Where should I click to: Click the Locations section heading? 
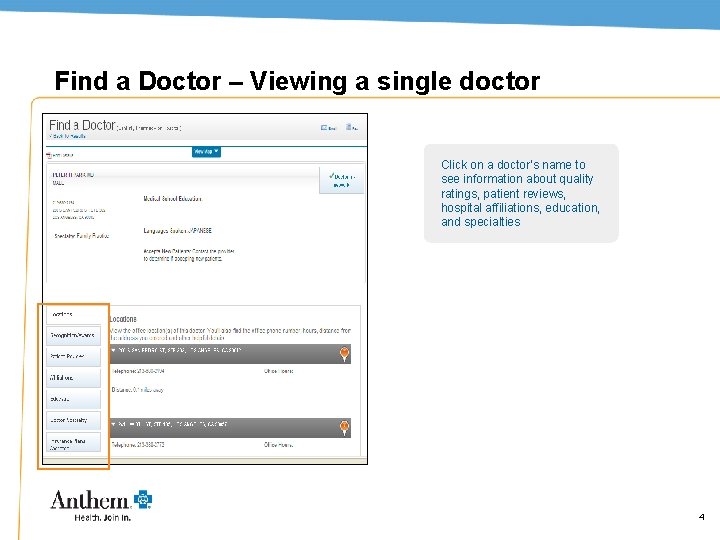123,319
